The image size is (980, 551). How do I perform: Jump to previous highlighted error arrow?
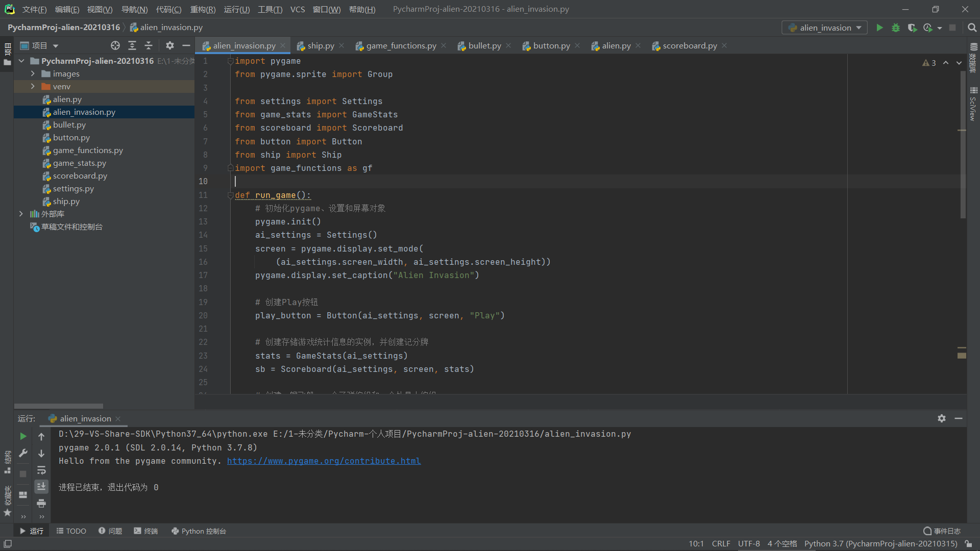pyautogui.click(x=946, y=63)
